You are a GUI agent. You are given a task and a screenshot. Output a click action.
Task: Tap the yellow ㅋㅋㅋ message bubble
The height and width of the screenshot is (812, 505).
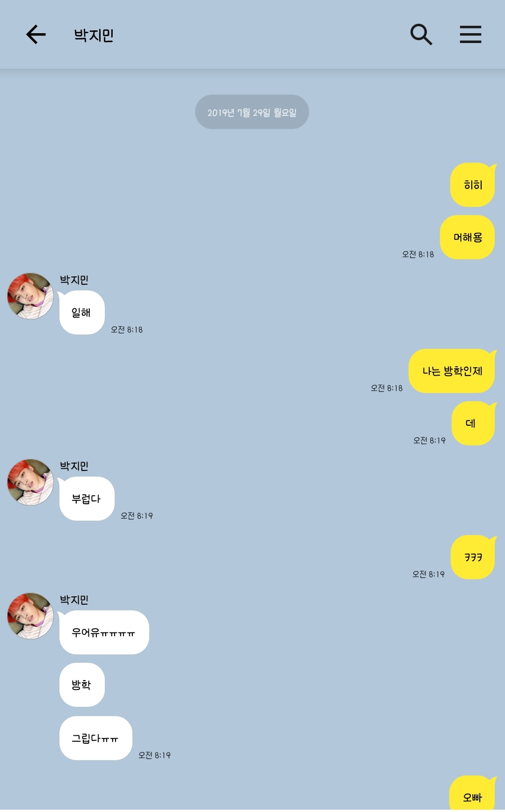pyautogui.click(x=473, y=557)
